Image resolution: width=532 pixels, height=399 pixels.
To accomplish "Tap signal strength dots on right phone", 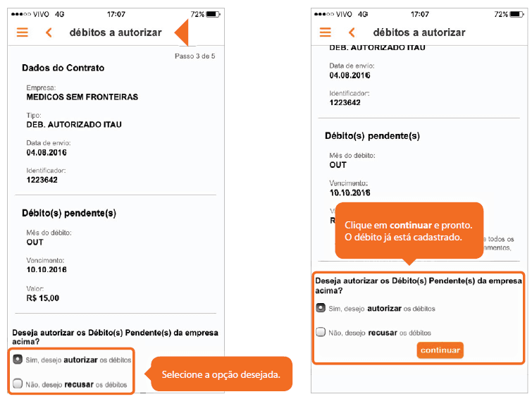I will coord(324,14).
